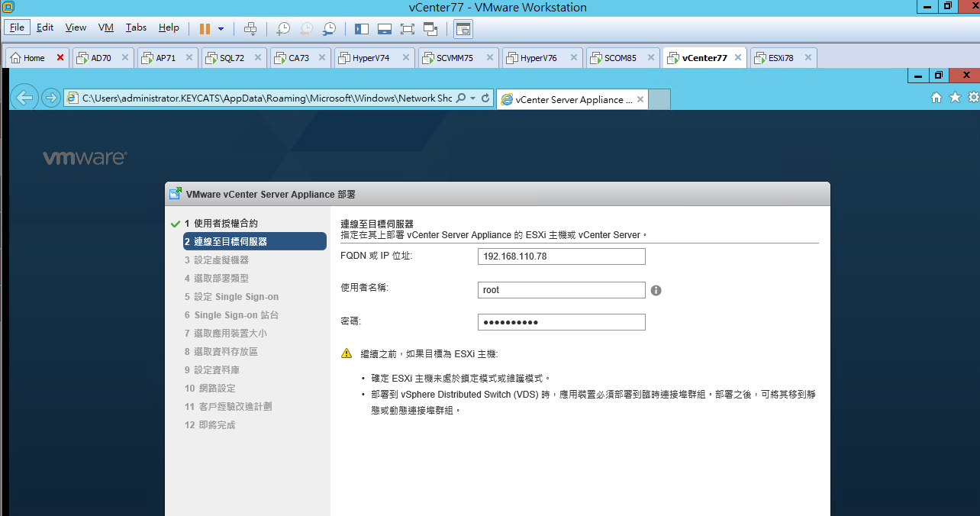Switch to the HyperV76 VM tab
The width and height of the screenshot is (980, 516).
[539, 58]
